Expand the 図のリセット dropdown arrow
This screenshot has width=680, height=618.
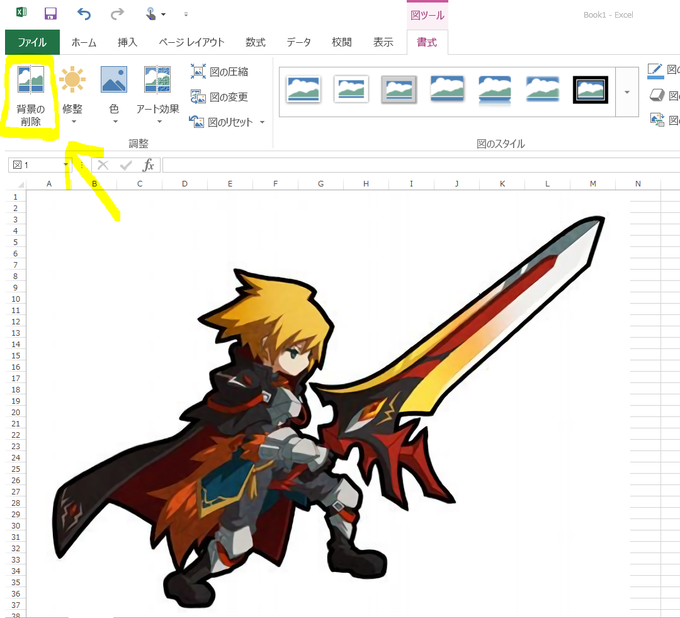[x=262, y=122]
